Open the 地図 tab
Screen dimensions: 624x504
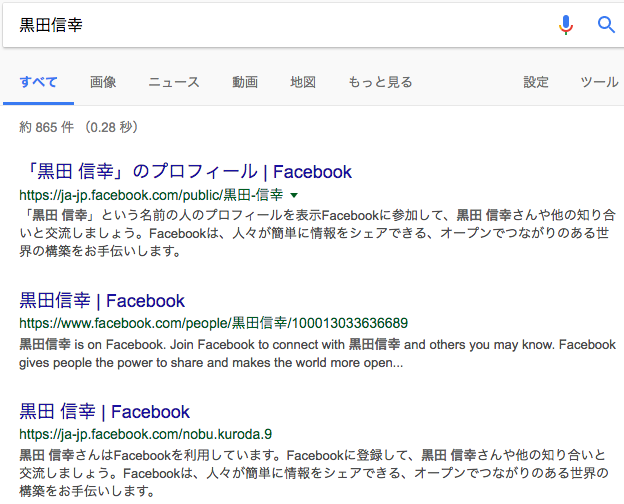pos(303,82)
